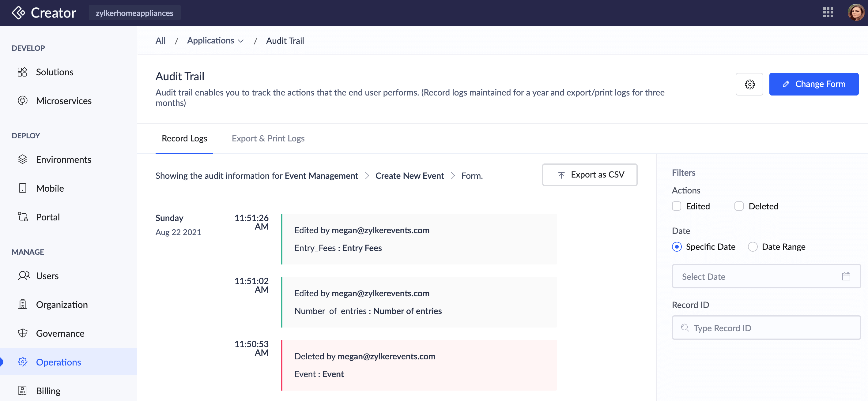Image resolution: width=868 pixels, height=401 pixels.
Task: Check the Edited actions filter
Action: [x=676, y=206]
